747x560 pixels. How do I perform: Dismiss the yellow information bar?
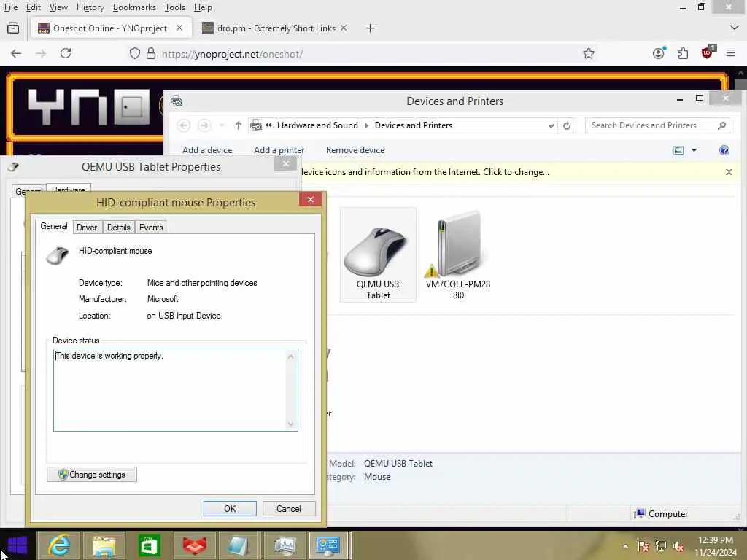729,172
